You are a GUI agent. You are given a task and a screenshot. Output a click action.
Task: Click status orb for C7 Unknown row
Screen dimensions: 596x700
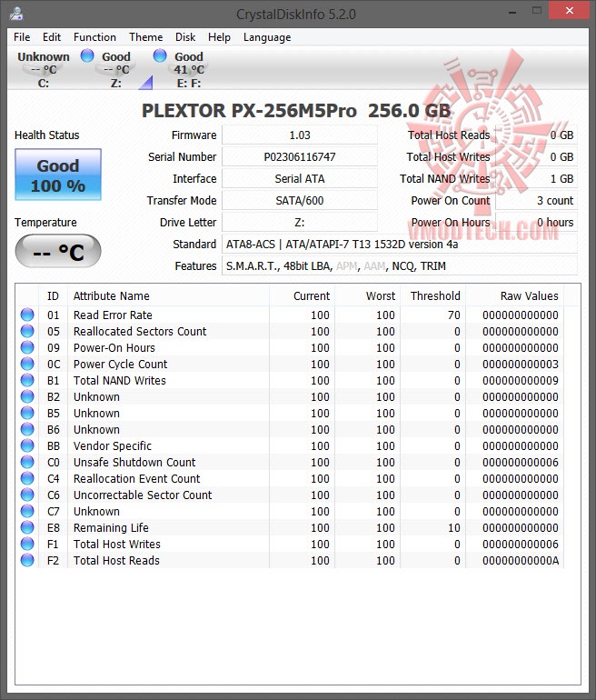click(27, 511)
